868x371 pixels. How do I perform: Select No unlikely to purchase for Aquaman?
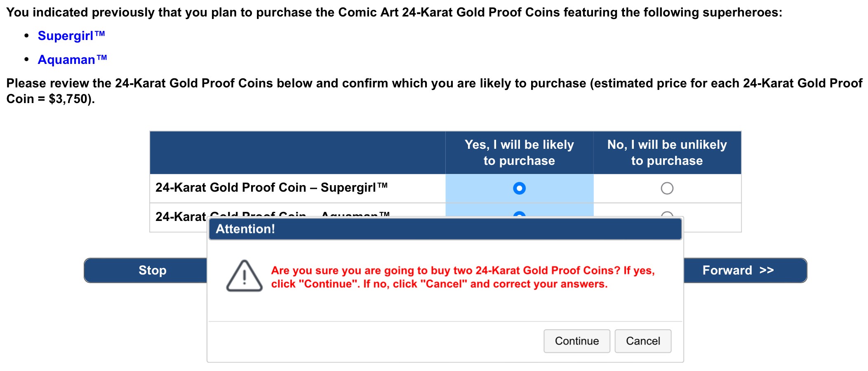[667, 214]
